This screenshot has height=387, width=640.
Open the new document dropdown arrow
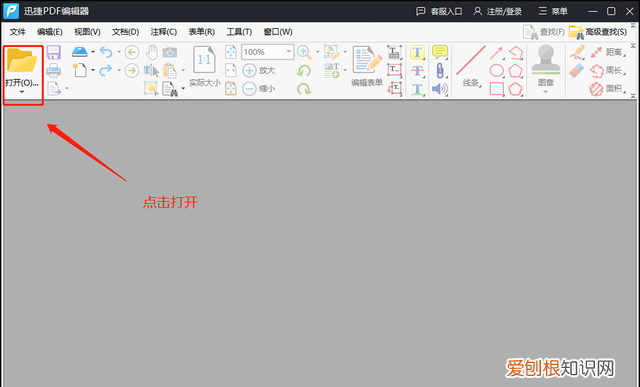point(93,70)
